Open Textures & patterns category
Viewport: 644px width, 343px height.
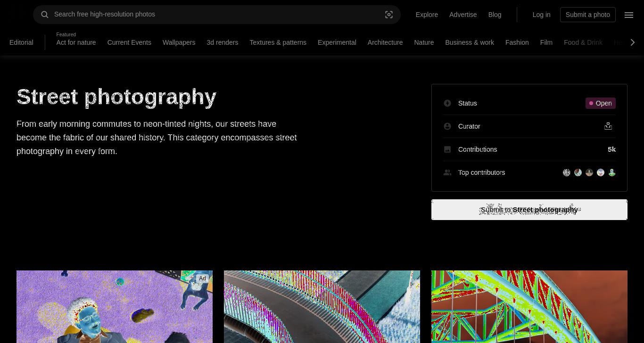[x=278, y=42]
